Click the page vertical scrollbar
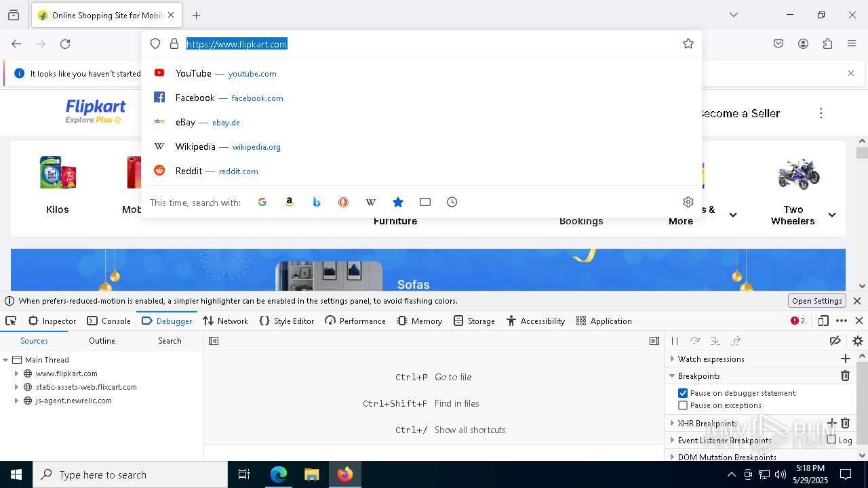 pos(862,213)
